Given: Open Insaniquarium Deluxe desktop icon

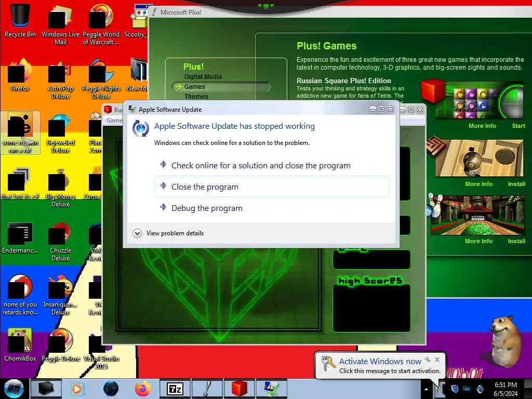Looking at the screenshot, I should coord(60,295).
